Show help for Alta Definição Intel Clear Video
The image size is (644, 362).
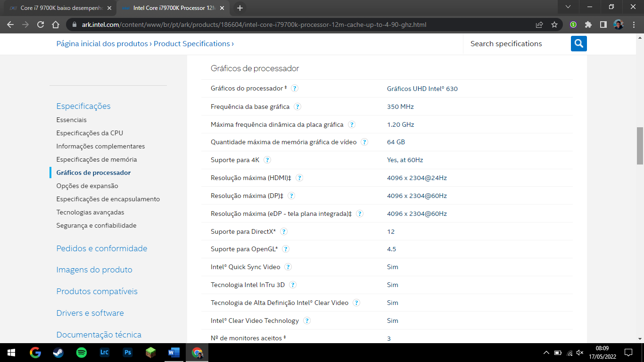point(356,303)
